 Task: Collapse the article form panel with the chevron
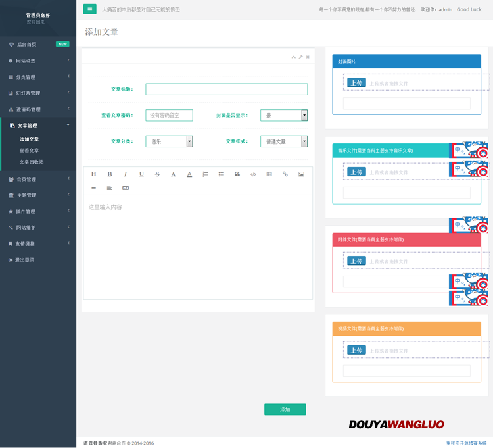pyautogui.click(x=293, y=57)
